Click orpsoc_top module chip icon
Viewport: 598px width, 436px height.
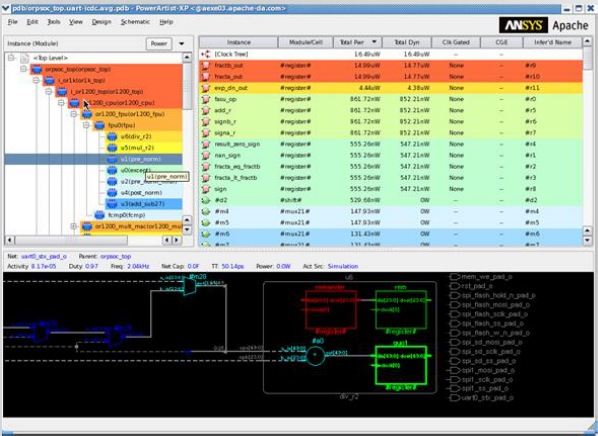point(37,69)
